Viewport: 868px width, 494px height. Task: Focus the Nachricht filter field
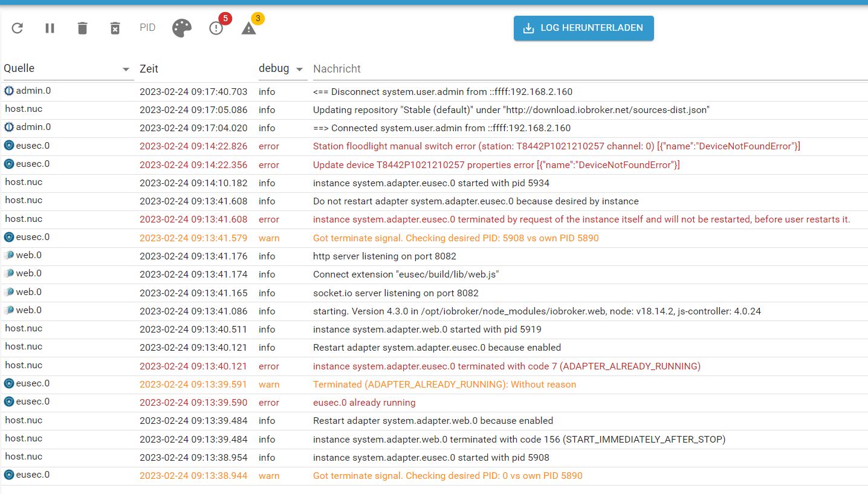pyautogui.click(x=590, y=69)
